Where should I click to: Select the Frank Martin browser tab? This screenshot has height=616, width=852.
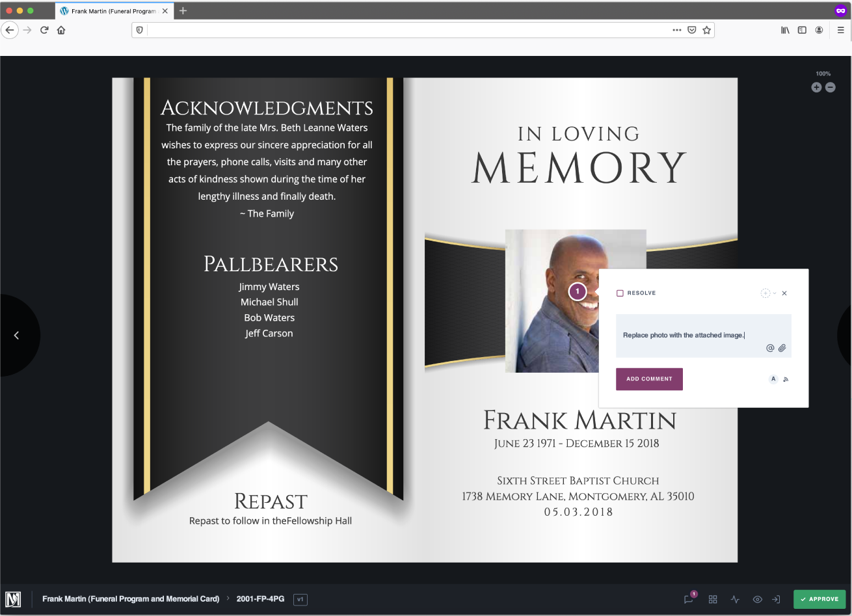point(114,11)
